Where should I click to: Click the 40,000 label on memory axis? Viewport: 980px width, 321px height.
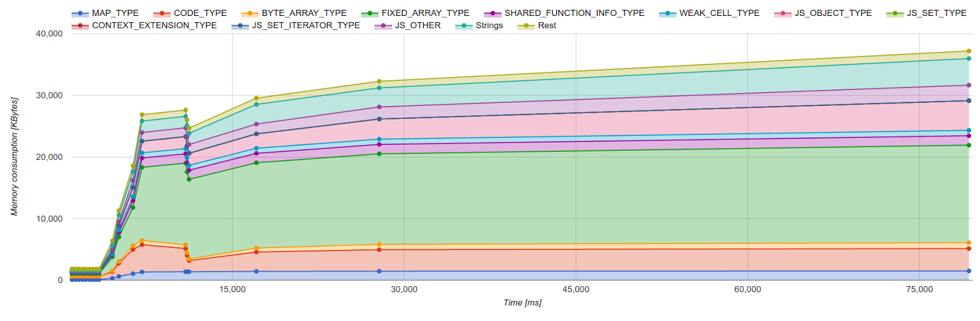coord(49,34)
